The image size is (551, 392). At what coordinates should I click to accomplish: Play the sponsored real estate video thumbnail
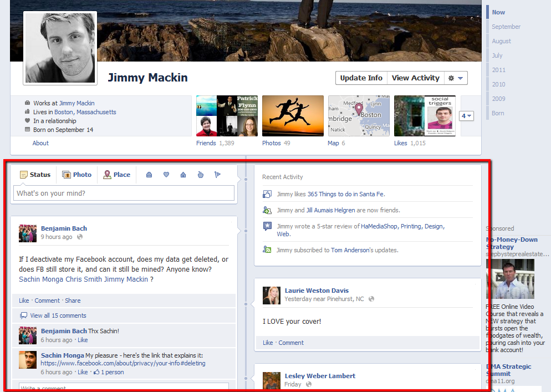(x=510, y=279)
